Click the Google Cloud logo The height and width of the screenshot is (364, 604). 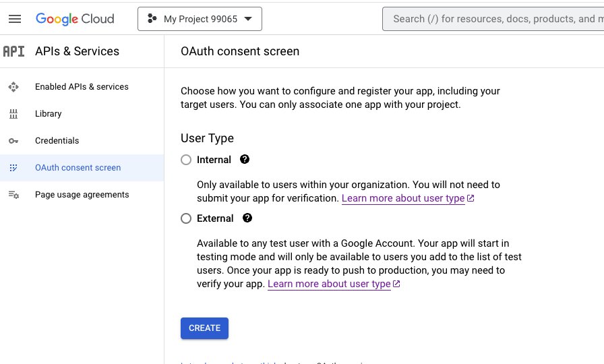pos(75,19)
